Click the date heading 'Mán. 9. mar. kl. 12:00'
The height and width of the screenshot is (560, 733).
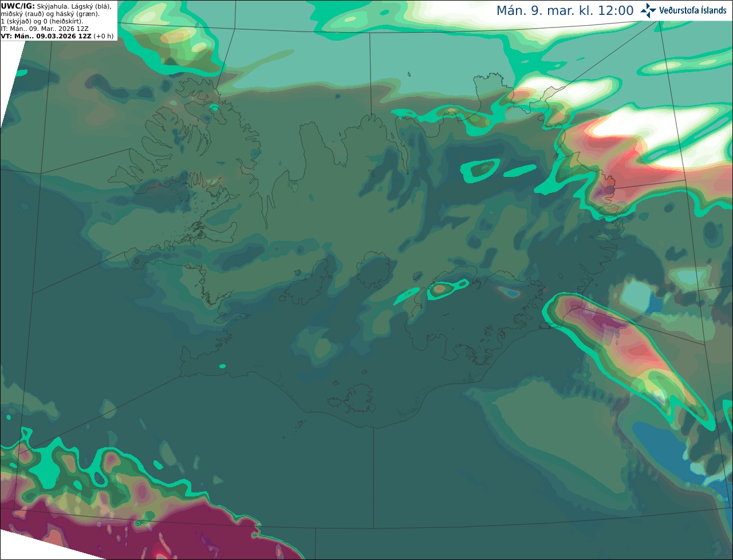565,11
